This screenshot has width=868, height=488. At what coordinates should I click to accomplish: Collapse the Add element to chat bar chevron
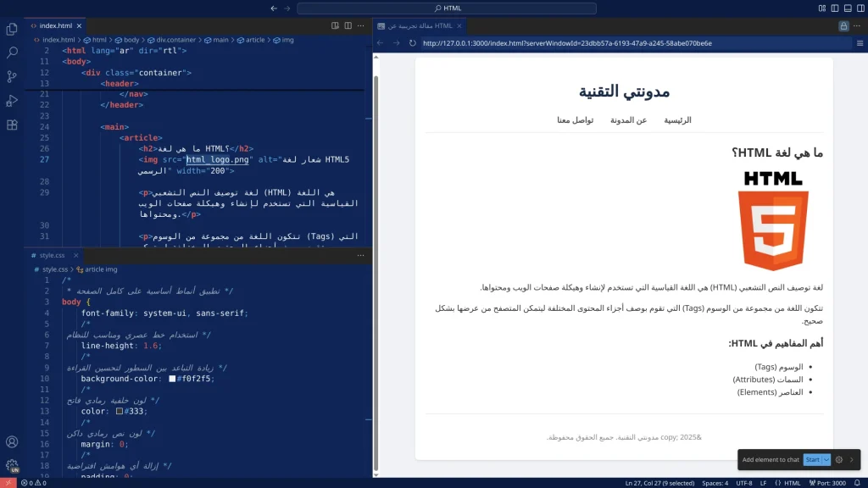(x=852, y=460)
